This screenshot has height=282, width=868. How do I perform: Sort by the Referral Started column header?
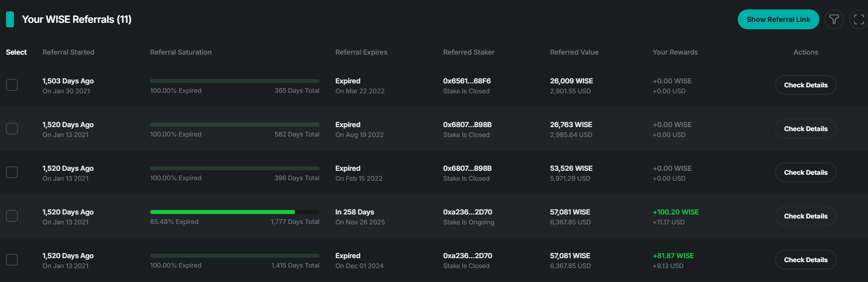click(68, 52)
